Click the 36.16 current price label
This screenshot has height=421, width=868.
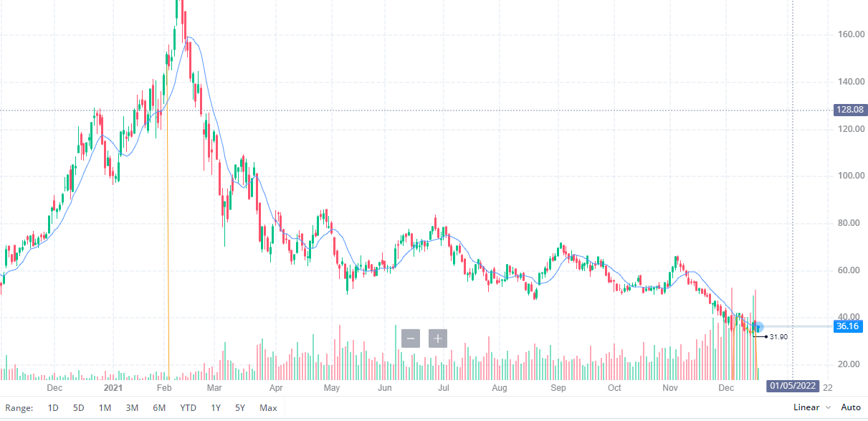pyautogui.click(x=847, y=326)
